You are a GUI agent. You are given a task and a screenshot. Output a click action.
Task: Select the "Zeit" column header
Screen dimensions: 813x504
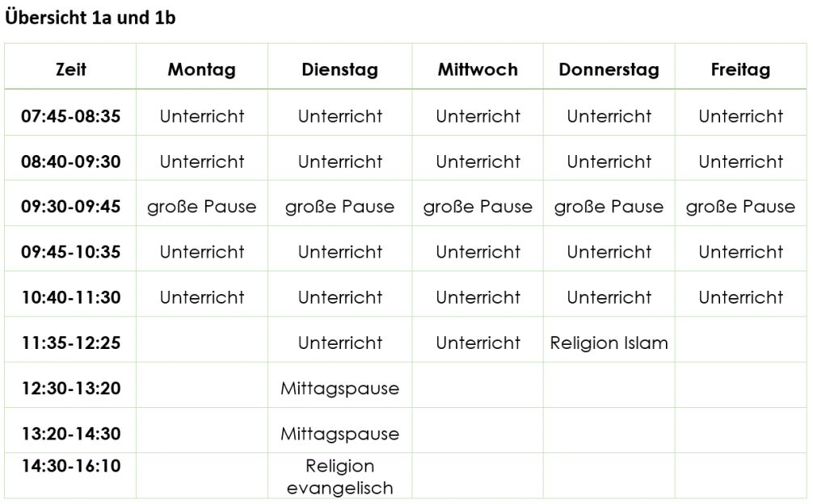pos(71,69)
